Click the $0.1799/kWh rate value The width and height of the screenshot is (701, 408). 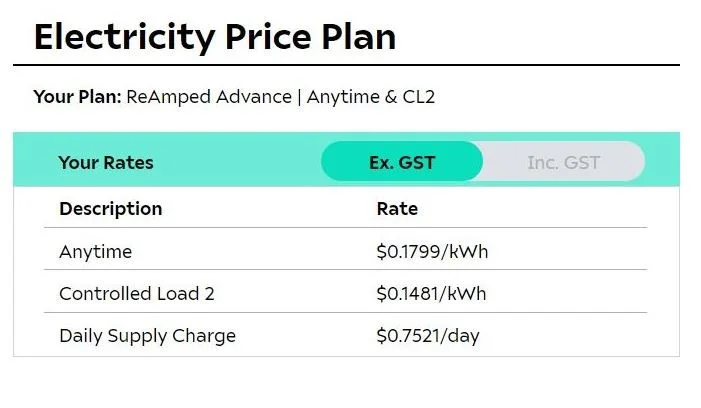pyautogui.click(x=432, y=251)
